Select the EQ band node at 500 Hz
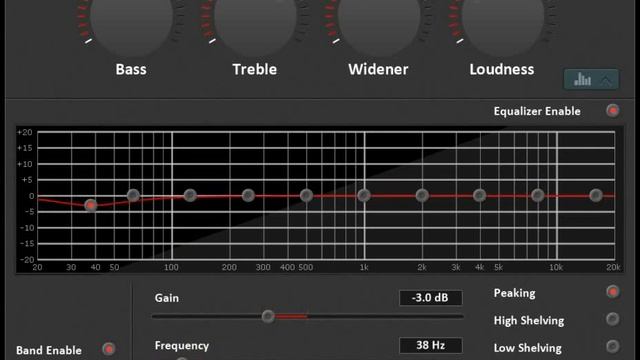Viewport: 640px width, 360px height. pyautogui.click(x=306, y=196)
